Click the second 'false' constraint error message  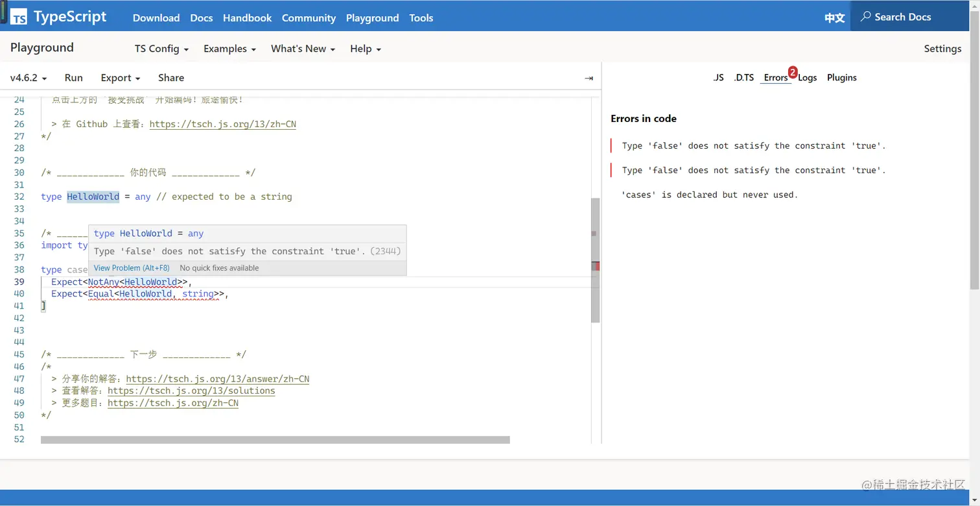click(x=754, y=171)
